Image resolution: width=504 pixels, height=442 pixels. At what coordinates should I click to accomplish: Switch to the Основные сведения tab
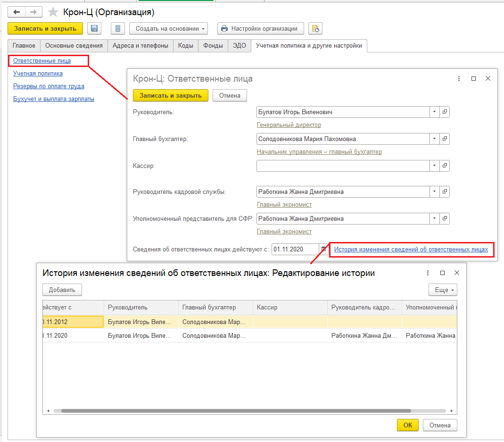[x=74, y=46]
